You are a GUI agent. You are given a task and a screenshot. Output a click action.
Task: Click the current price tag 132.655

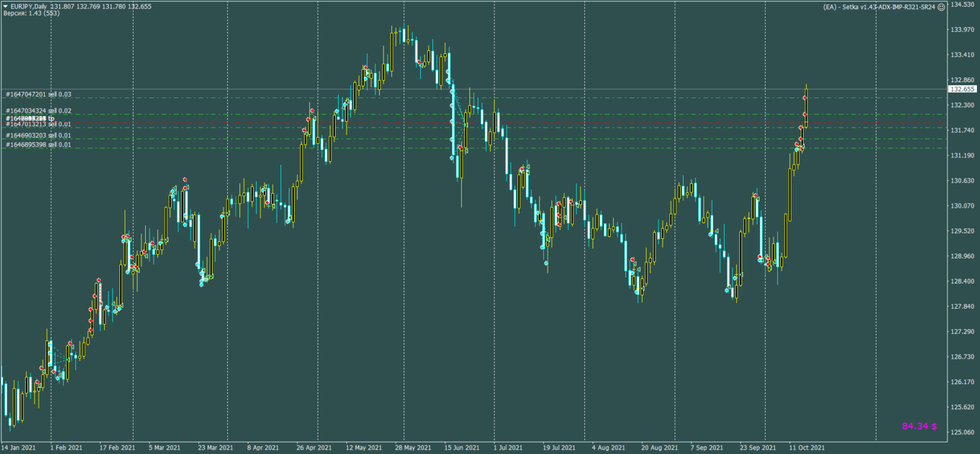point(962,89)
